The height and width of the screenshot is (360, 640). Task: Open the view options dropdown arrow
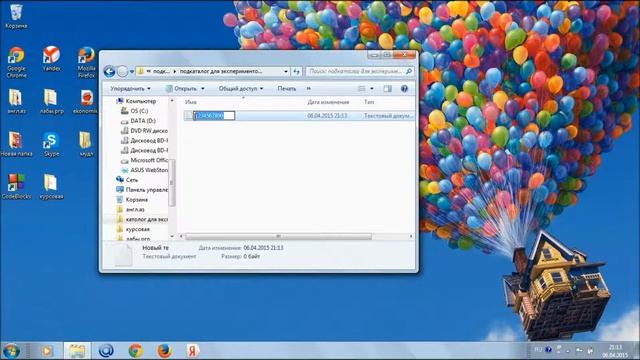371,89
